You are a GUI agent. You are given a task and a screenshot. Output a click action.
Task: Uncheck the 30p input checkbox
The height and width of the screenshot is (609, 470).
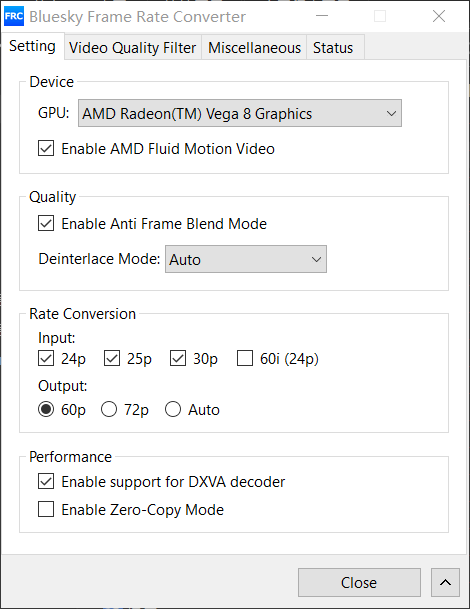tap(178, 358)
